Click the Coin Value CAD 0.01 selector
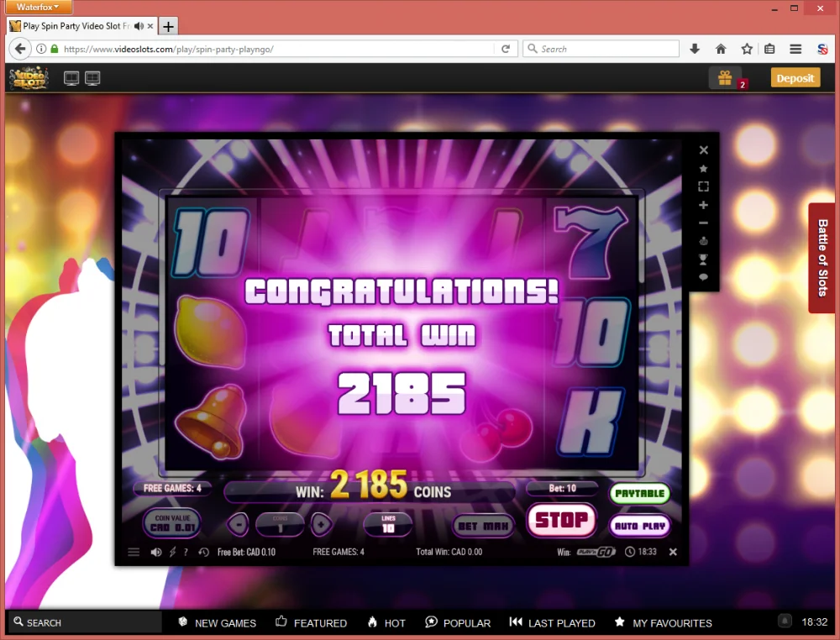The image size is (840, 640). coord(172,522)
